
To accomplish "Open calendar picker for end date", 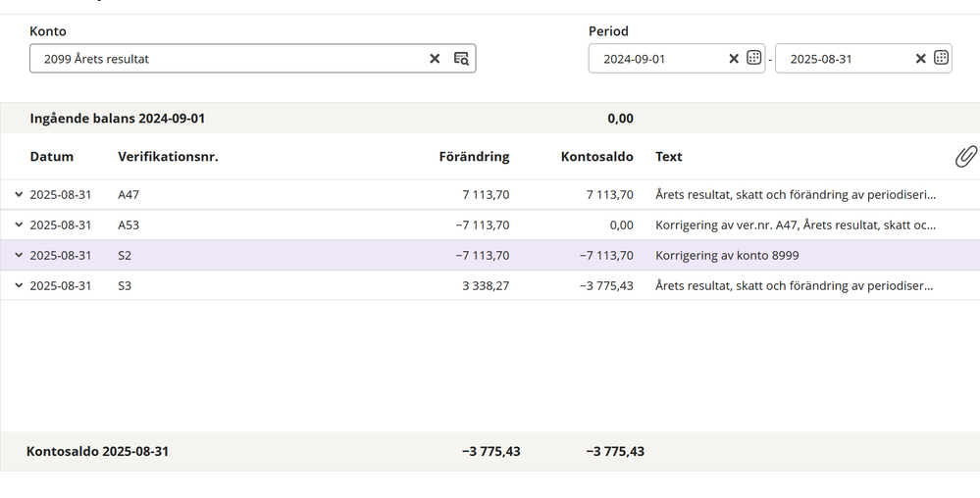I will [941, 58].
